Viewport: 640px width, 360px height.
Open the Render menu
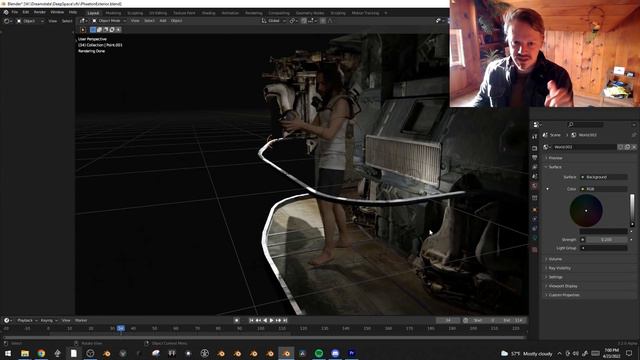click(x=40, y=12)
